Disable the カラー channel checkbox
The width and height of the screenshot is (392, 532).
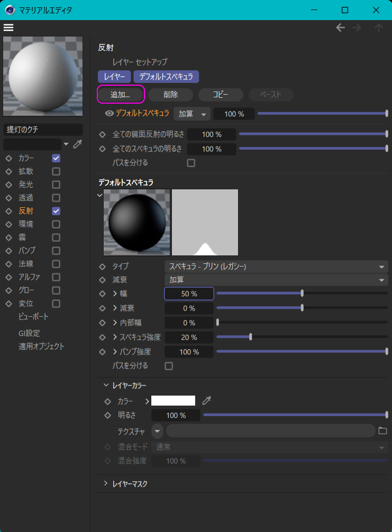coord(56,158)
